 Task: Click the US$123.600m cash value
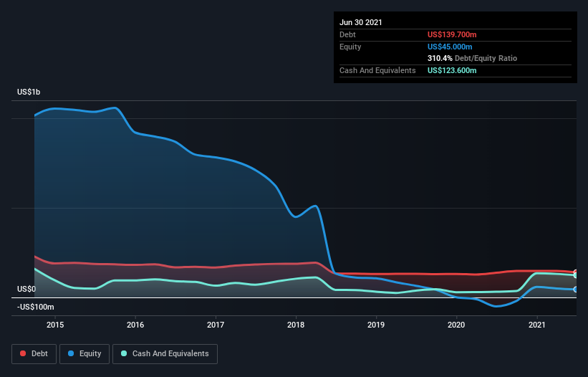click(452, 70)
